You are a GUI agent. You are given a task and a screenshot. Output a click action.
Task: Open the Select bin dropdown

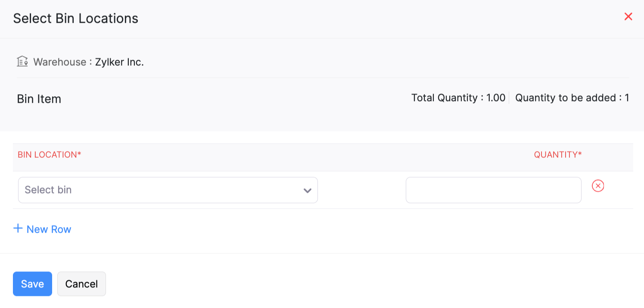(168, 190)
